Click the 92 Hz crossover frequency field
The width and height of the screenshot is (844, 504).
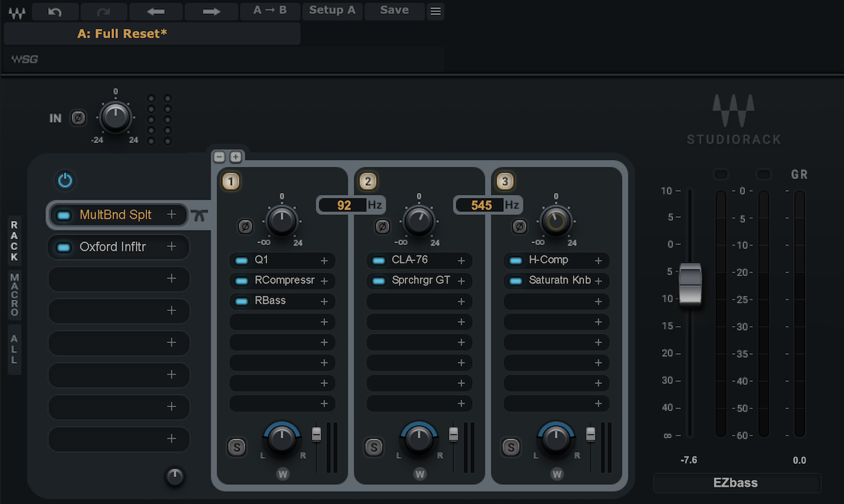(344, 206)
